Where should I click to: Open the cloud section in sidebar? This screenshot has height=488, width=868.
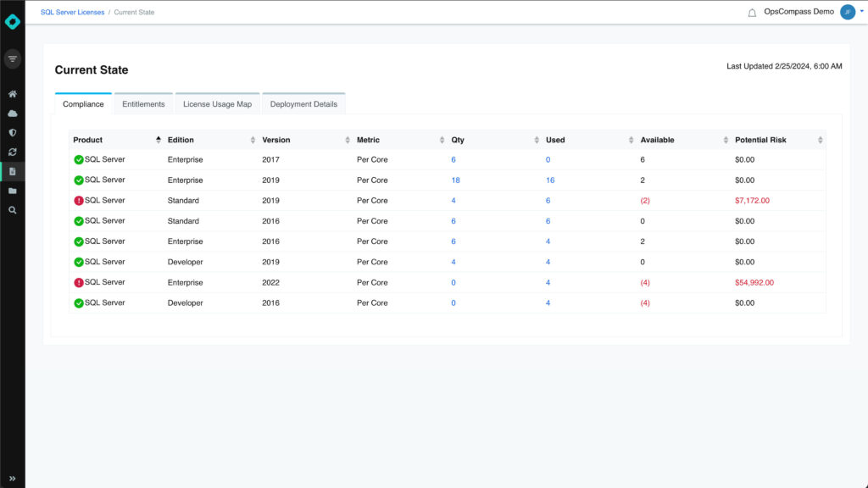12,114
